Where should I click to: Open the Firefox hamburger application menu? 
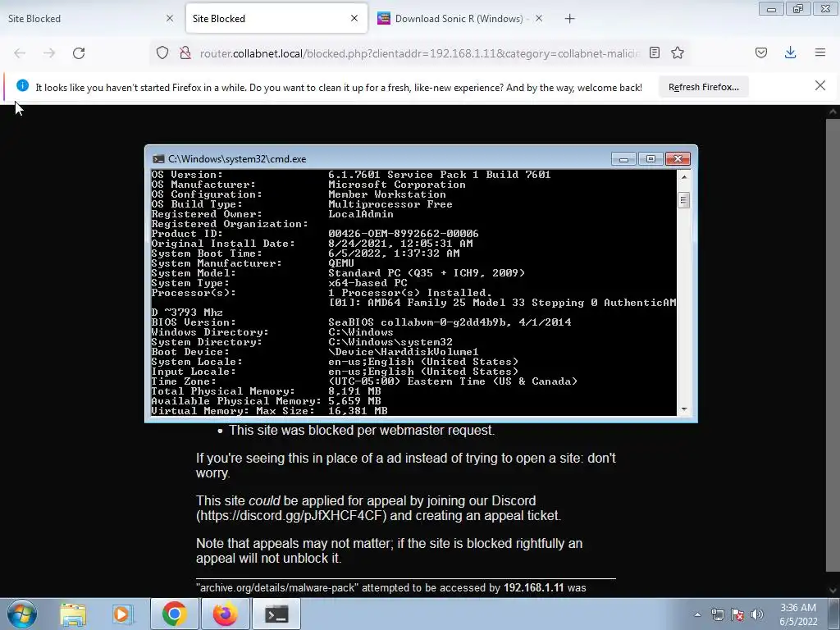coord(820,52)
